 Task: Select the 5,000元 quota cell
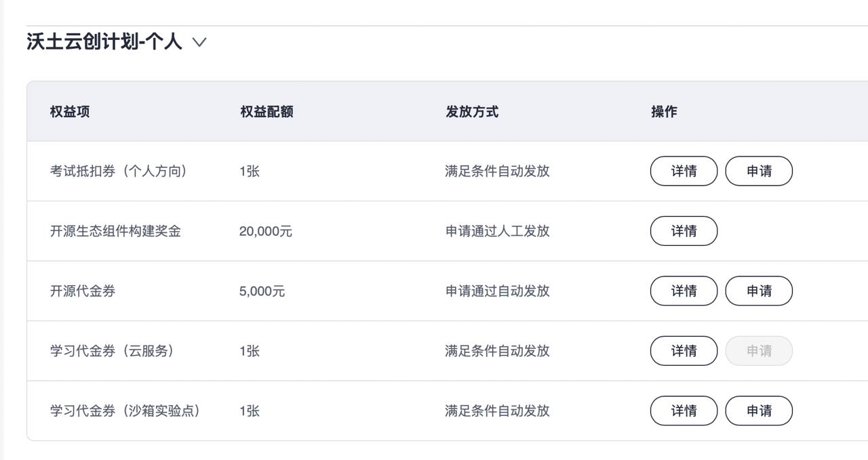point(262,291)
